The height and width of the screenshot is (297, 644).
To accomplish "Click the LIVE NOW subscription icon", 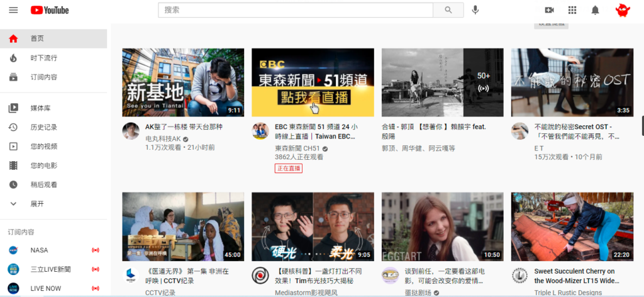I will pyautogui.click(x=14, y=288).
